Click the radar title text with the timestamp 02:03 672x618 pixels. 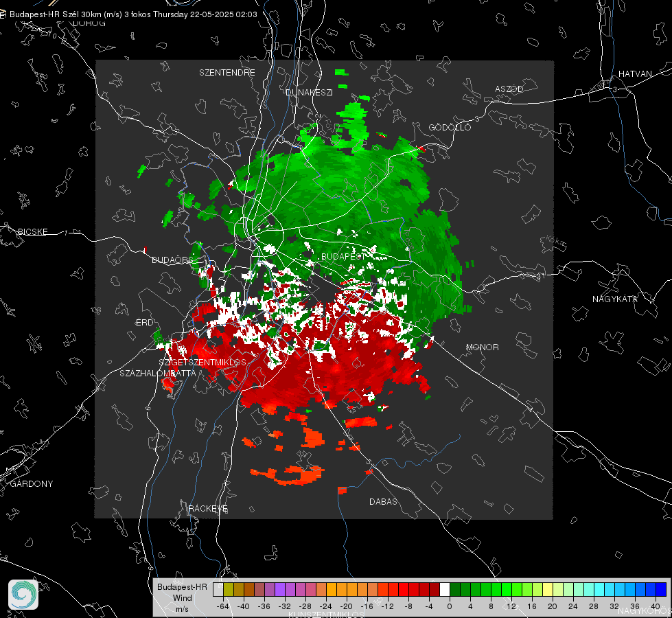pos(133,14)
